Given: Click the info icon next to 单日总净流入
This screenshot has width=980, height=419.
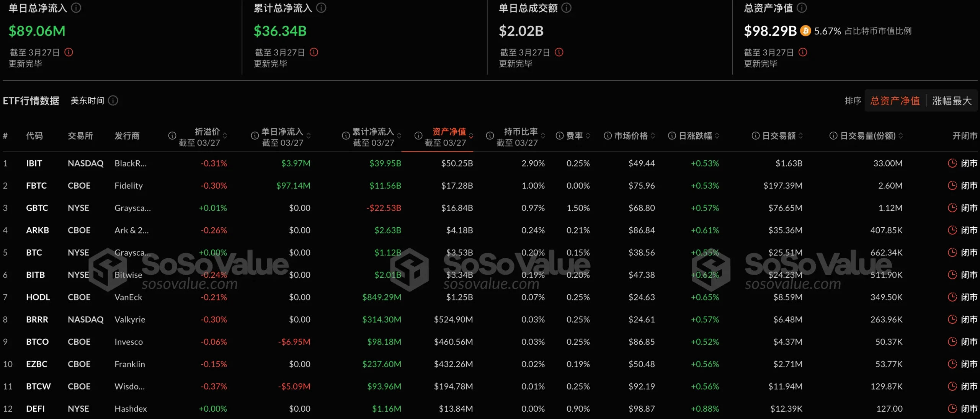Looking at the screenshot, I should tap(76, 8).
